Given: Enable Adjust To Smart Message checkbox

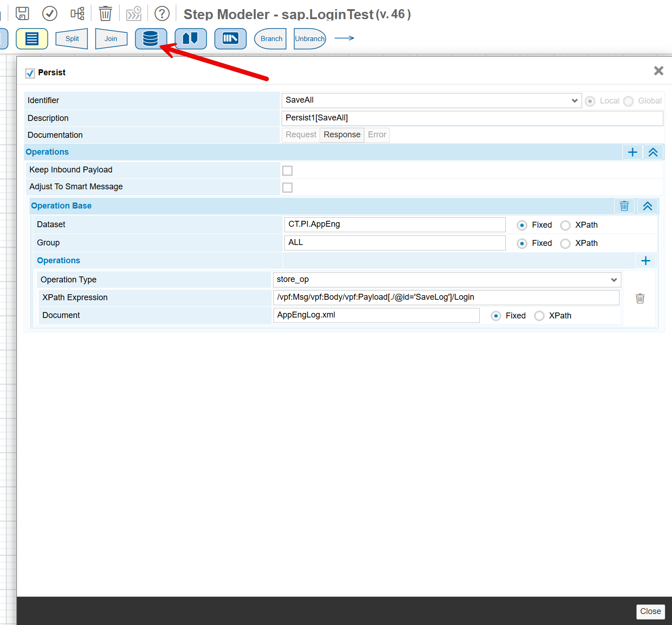Looking at the screenshot, I should click(287, 187).
